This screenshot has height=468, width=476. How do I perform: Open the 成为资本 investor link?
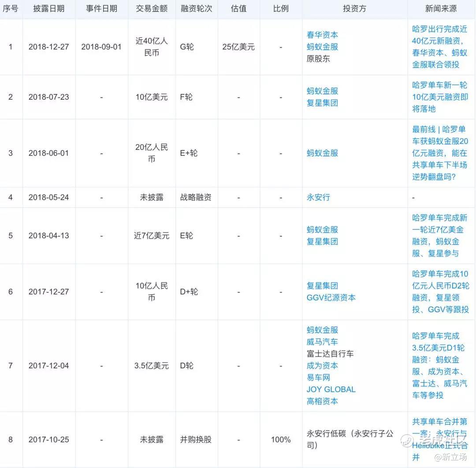[322, 366]
